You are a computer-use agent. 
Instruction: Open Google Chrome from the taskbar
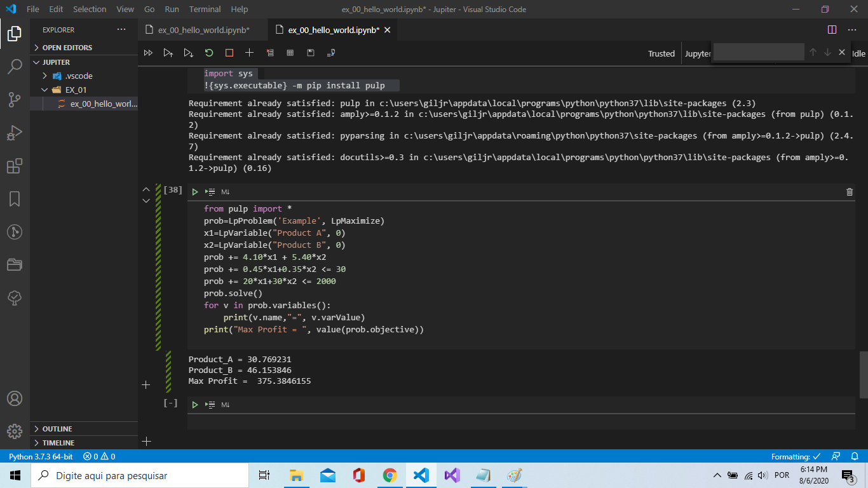click(x=390, y=475)
